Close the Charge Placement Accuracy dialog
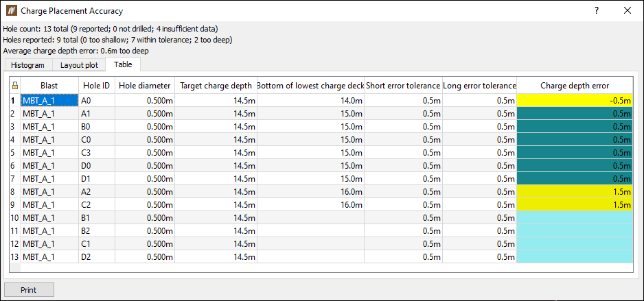644x301 pixels. click(627, 11)
